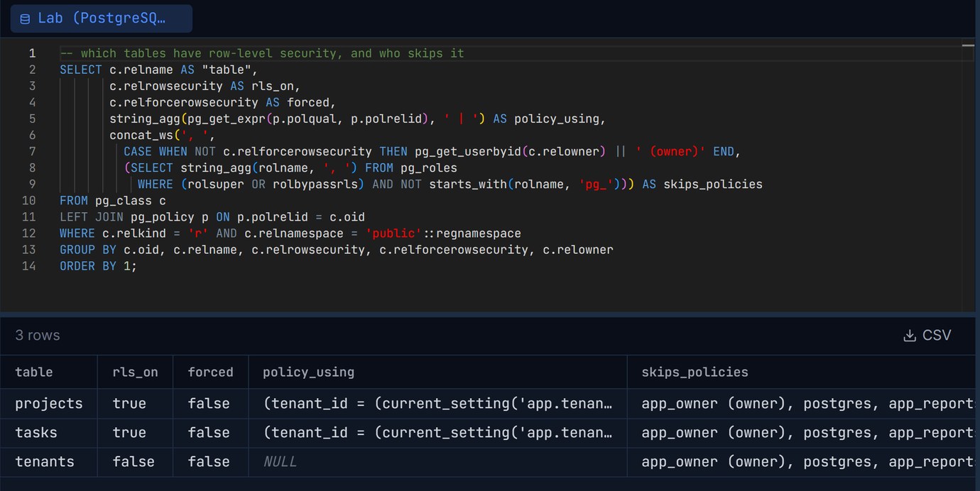Viewport: 980px width, 491px height.
Task: Select the Lab (PostgreSQ… connection tab
Action: (x=101, y=18)
